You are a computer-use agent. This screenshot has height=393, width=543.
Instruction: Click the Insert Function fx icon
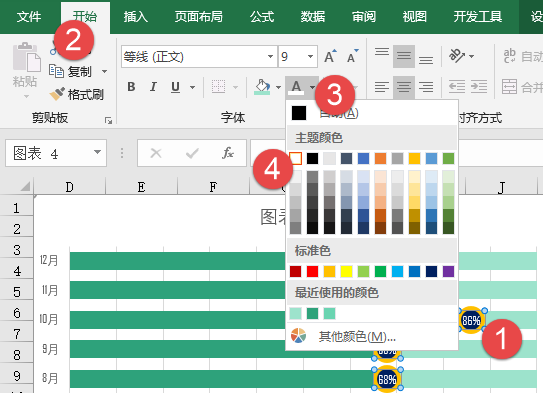(228, 153)
